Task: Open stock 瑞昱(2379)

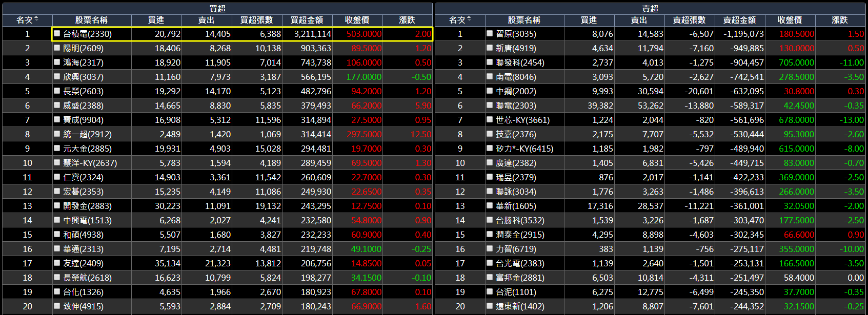Action: [516, 177]
